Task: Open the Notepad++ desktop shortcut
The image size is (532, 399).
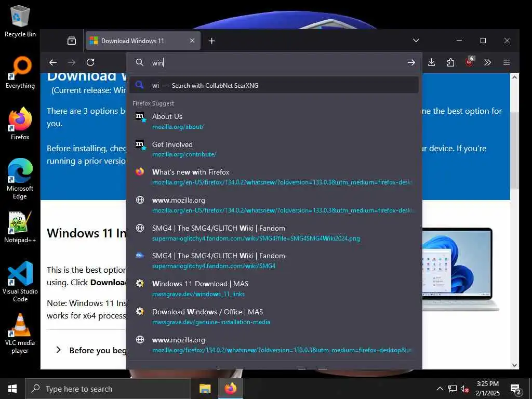Action: coord(20,227)
